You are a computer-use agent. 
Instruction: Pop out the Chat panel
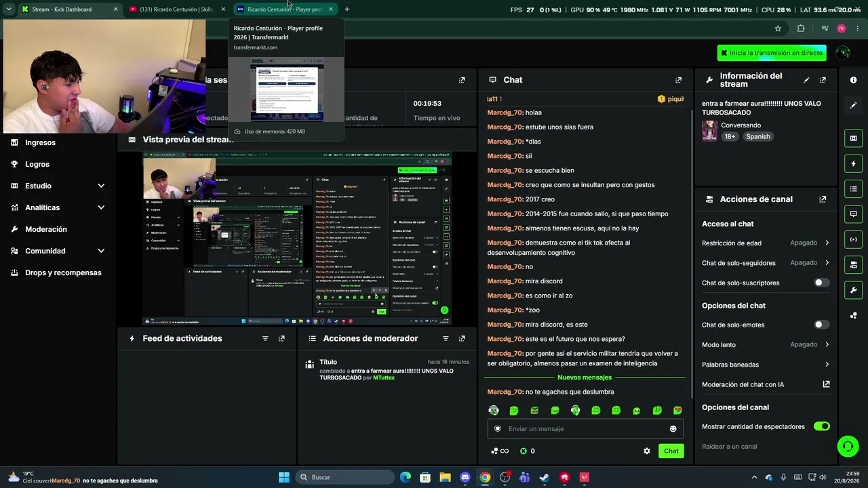[678, 80]
